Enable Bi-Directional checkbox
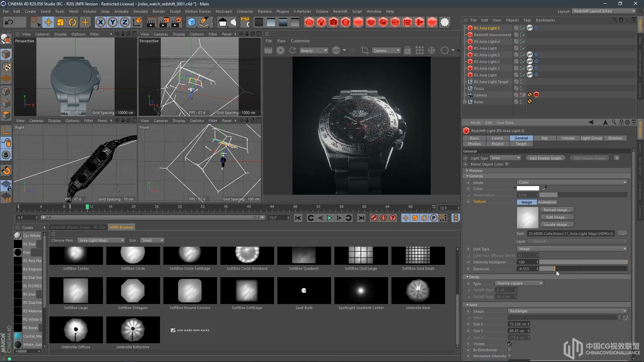This screenshot has width=644, height=362. (x=509, y=350)
